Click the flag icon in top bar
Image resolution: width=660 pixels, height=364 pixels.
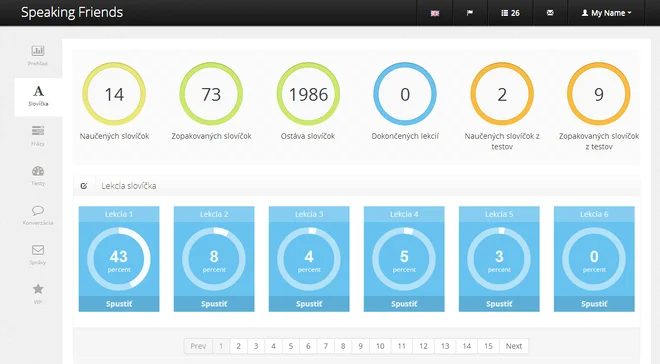pyautogui.click(x=470, y=13)
